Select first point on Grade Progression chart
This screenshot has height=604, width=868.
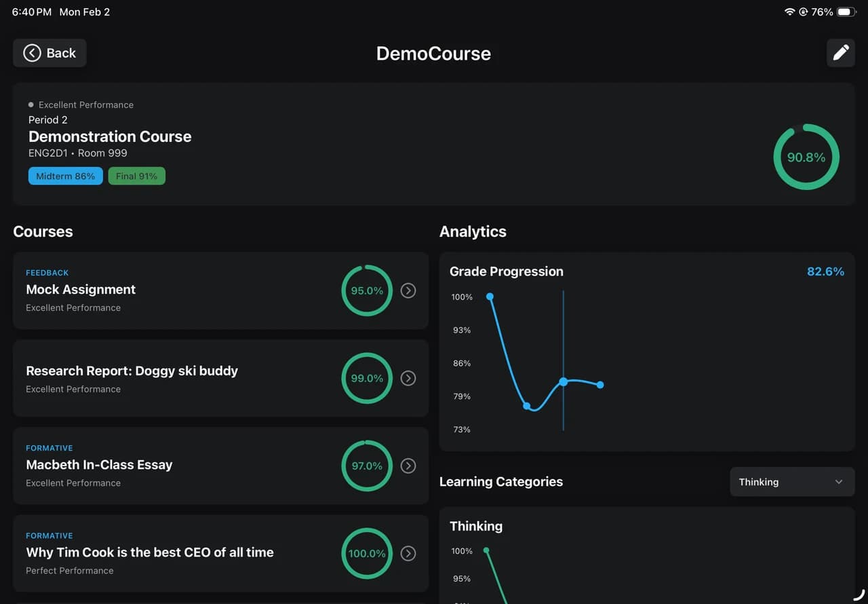pos(490,297)
